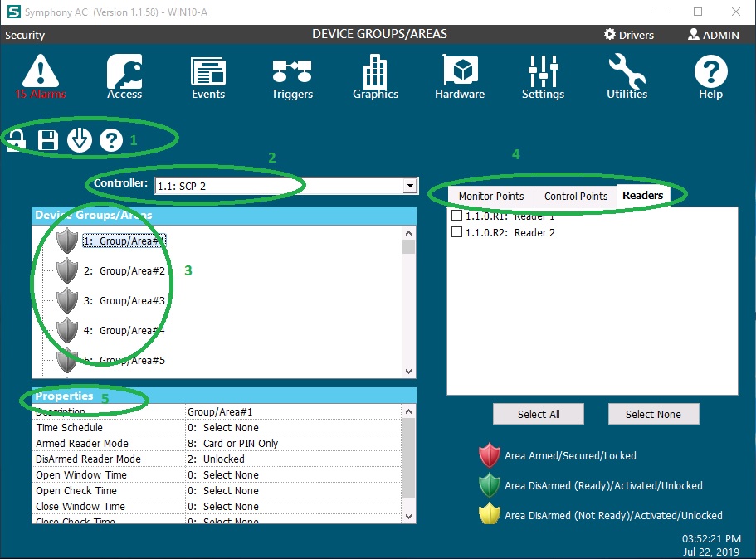
Task: Click the Open Window Time label
Action: [x=81, y=474]
